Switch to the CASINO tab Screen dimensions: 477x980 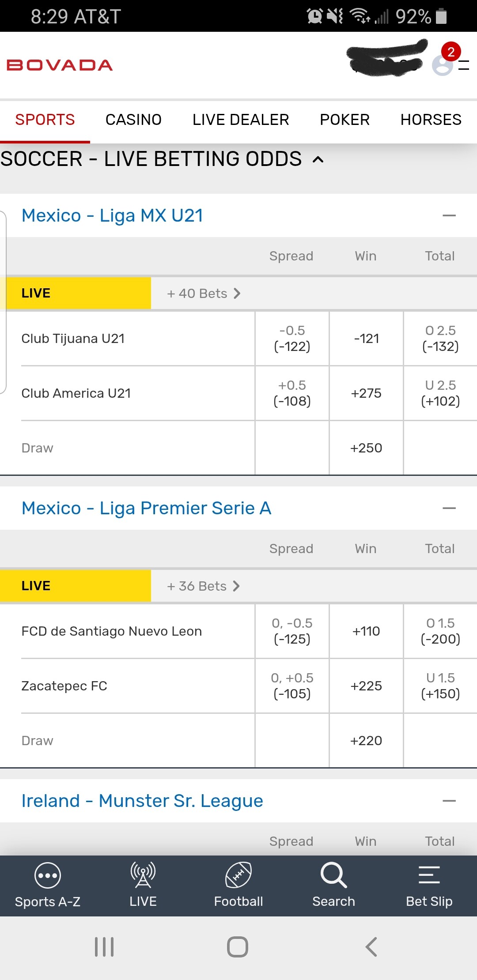tap(133, 120)
